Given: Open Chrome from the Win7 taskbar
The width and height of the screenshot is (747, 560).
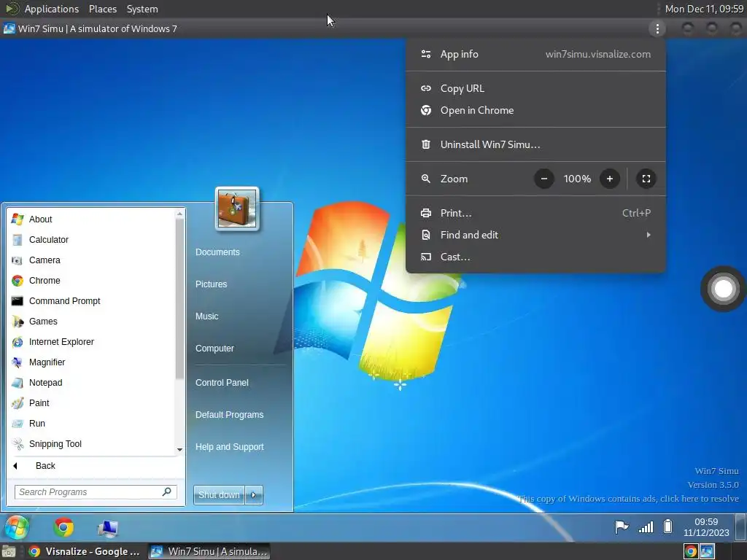Looking at the screenshot, I should (x=63, y=527).
